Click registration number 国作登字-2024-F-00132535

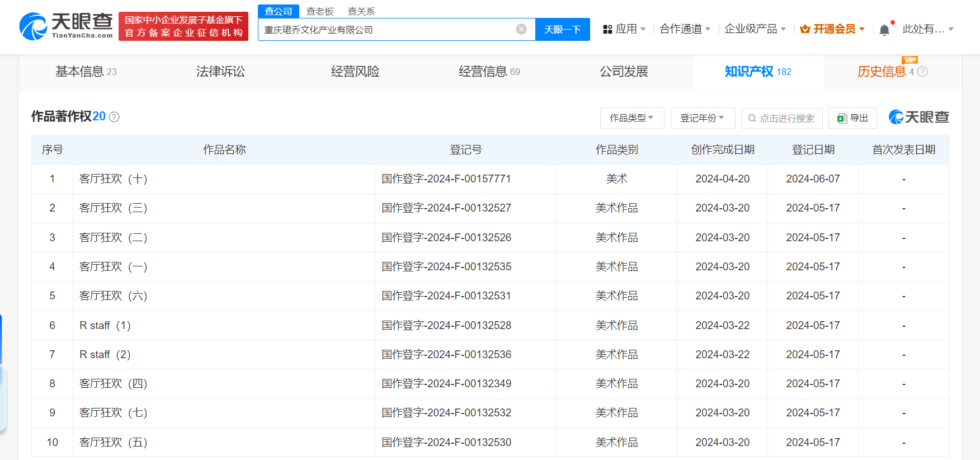[446, 266]
